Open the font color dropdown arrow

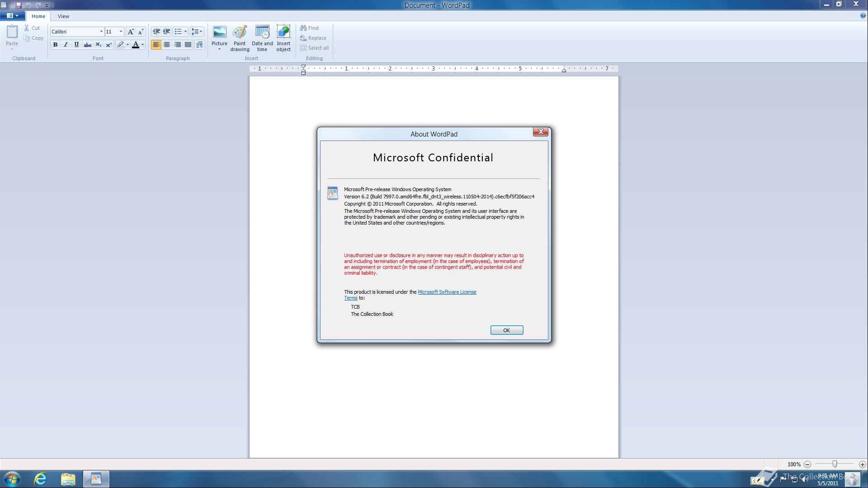142,45
